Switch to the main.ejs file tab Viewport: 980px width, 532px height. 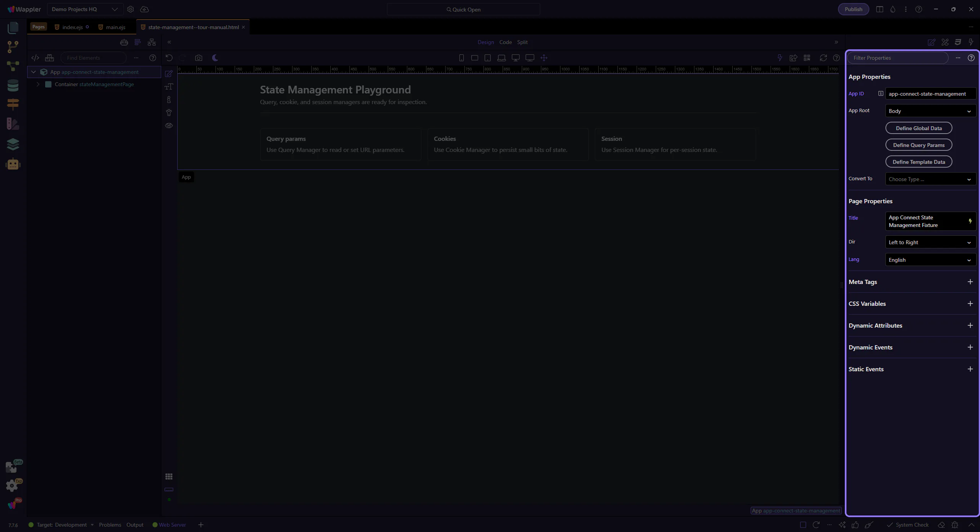115,27
